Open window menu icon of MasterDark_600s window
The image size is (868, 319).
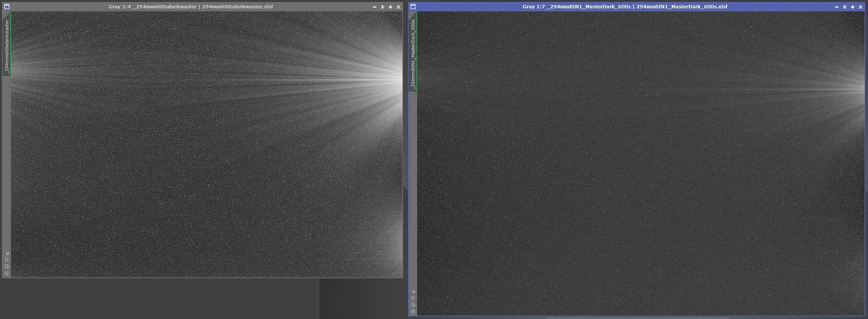click(x=413, y=6)
